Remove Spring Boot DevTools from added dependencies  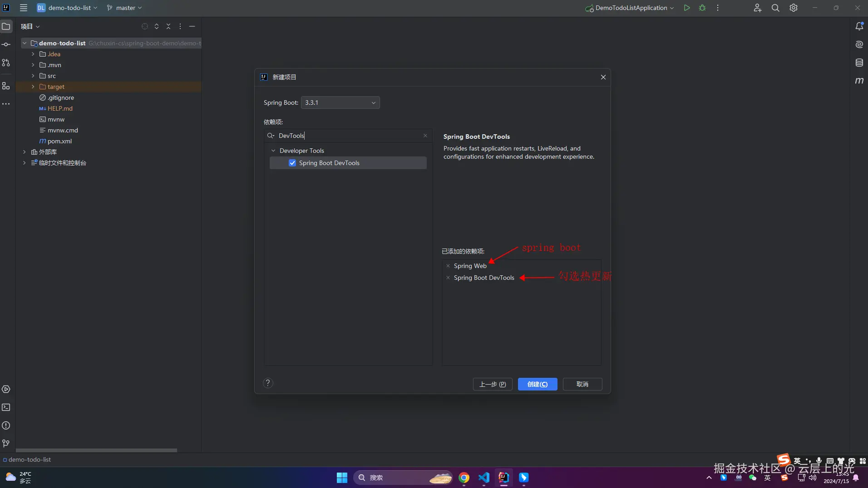coord(448,278)
